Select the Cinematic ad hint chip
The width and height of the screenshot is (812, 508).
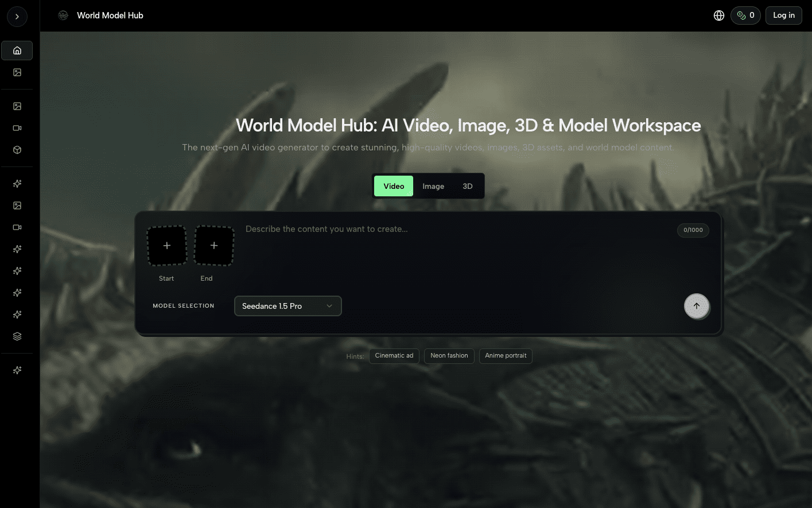(x=394, y=356)
